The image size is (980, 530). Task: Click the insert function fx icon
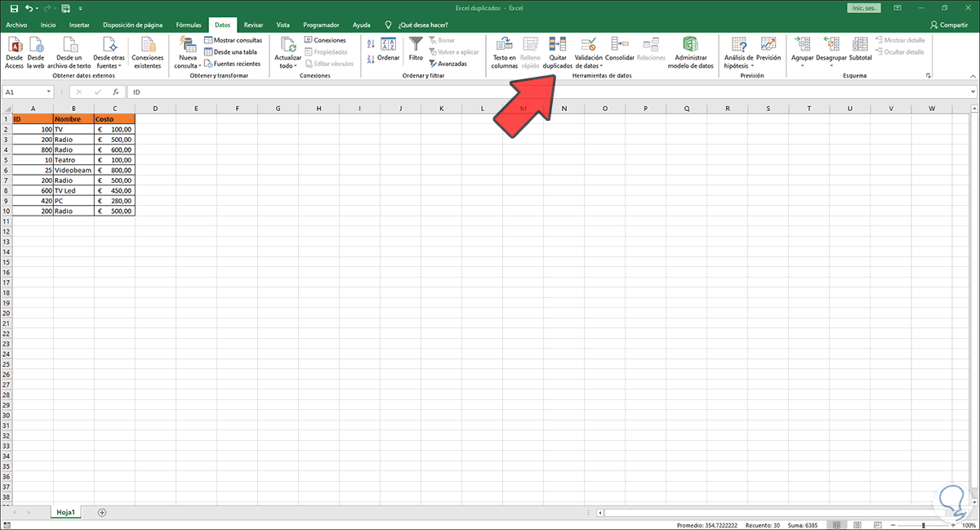115,92
